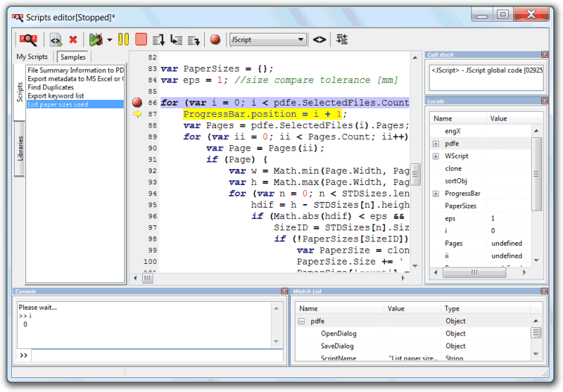Click the code editor scroll-down arrow
This screenshot has height=392, width=563.
[415, 266]
